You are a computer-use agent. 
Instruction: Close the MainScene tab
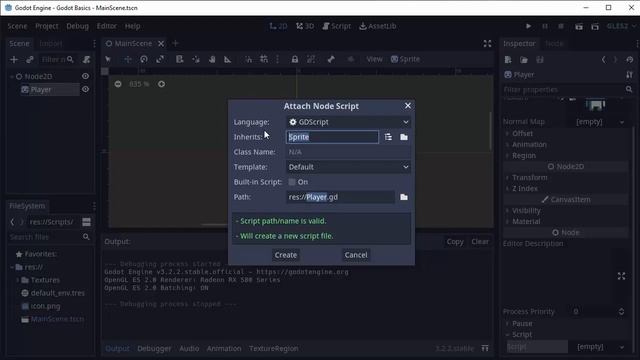click(161, 43)
